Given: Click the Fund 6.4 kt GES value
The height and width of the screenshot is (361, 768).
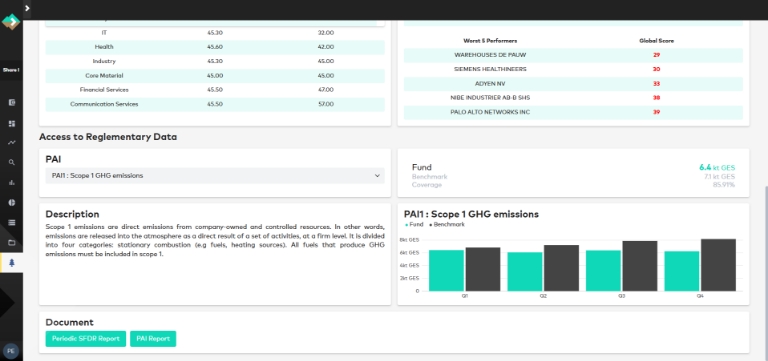Looking at the screenshot, I should click(717, 168).
